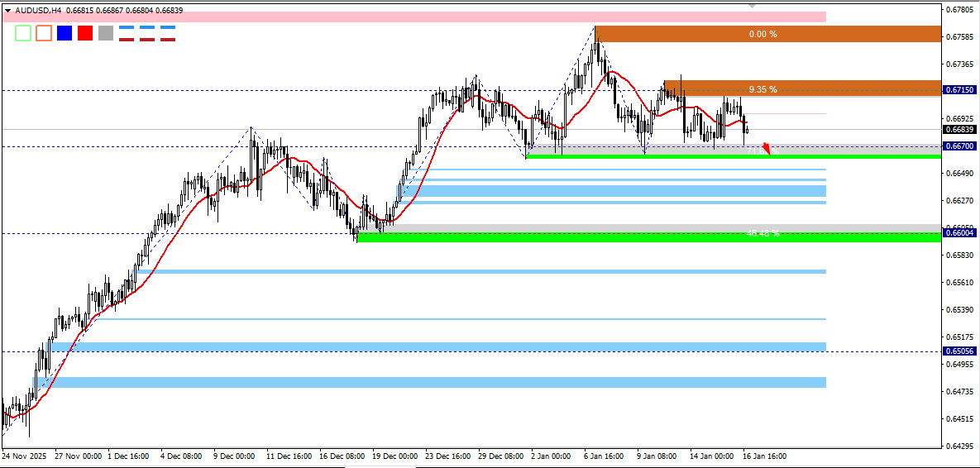Image resolution: width=980 pixels, height=468 pixels.
Task: Click the first blue dash button
Action: tap(127, 27)
